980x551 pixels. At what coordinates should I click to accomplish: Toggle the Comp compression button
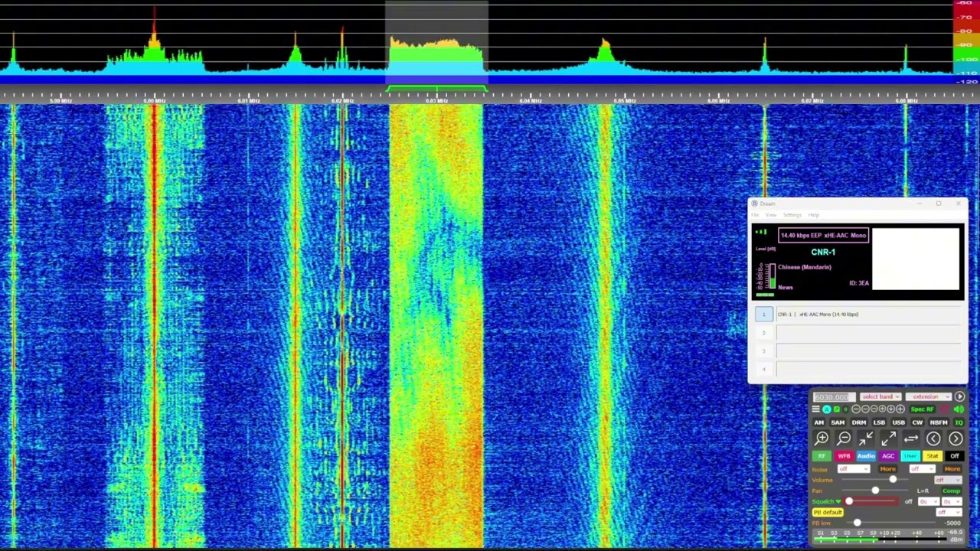(x=952, y=491)
